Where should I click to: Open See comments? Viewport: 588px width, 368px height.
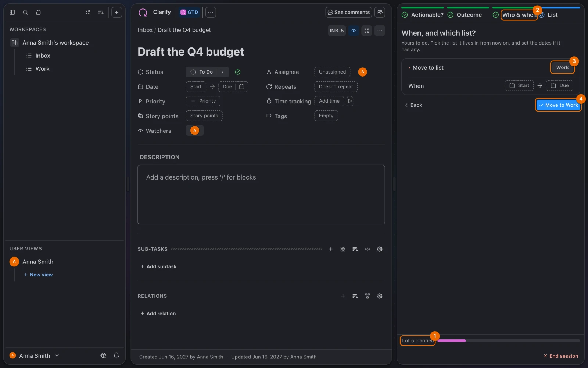(x=348, y=12)
